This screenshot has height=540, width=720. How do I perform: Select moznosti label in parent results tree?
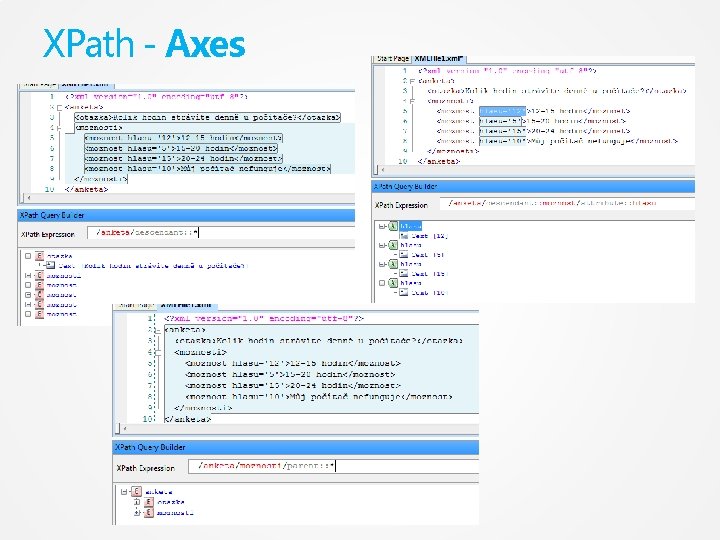pyautogui.click(x=175, y=513)
